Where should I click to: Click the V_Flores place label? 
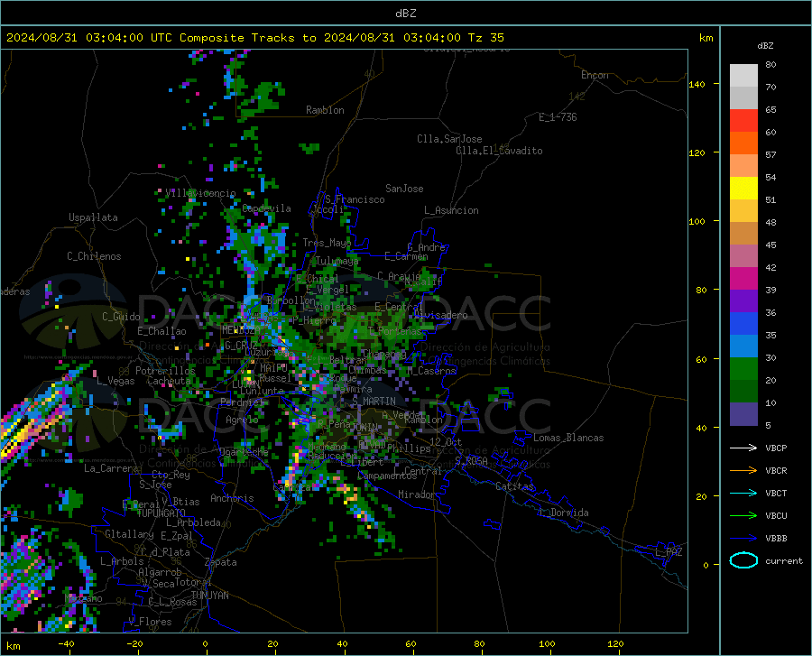(150, 622)
